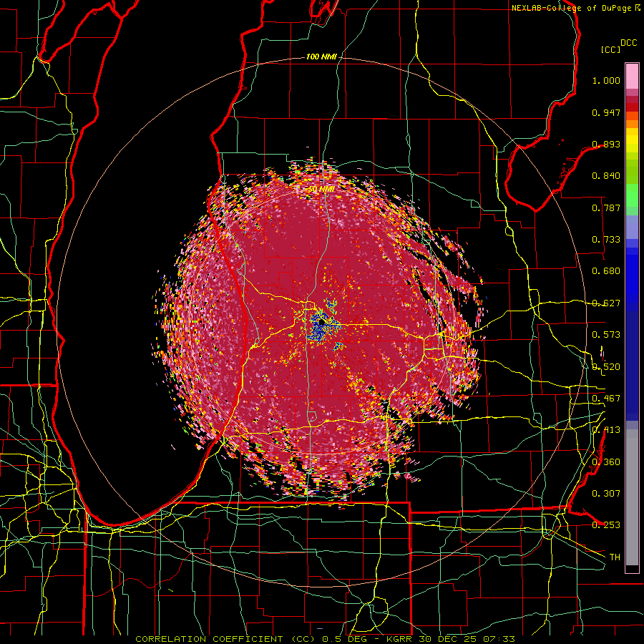Screen dimensions: 644x644
Task: Select the 1.000 legend value
Action: click(606, 80)
